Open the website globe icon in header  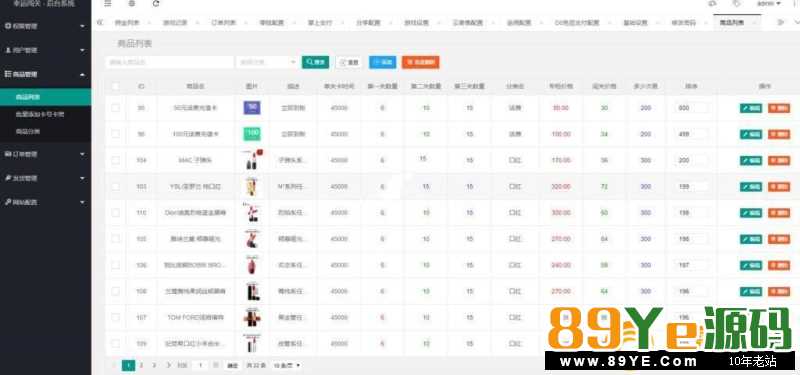pos(132,4)
